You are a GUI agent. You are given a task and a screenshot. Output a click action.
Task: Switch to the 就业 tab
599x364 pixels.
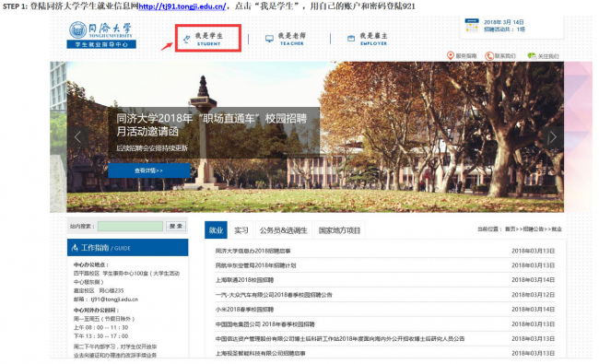(x=216, y=230)
